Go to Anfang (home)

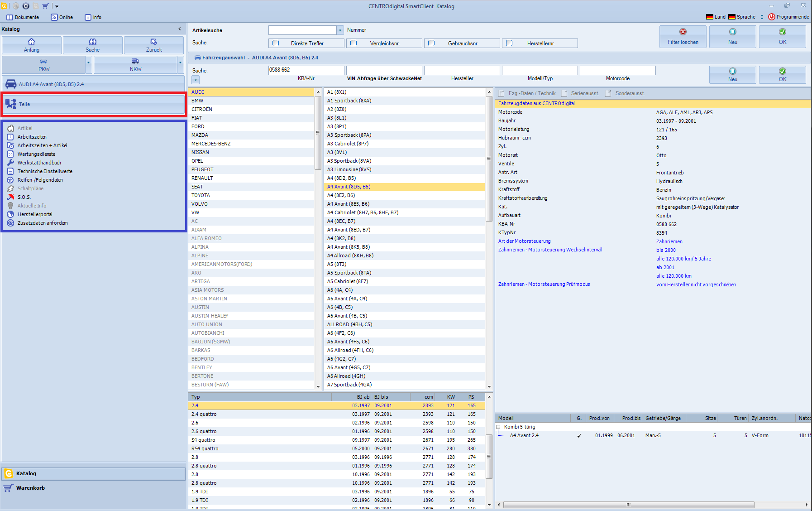[x=32, y=45]
